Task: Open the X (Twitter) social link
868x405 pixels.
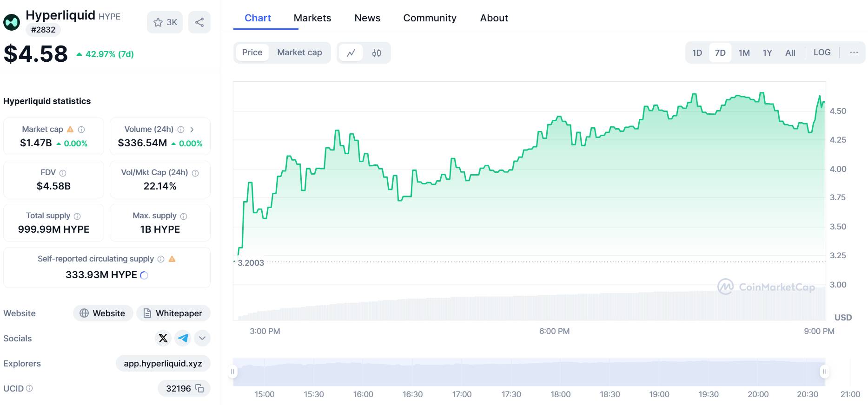Action: click(163, 338)
